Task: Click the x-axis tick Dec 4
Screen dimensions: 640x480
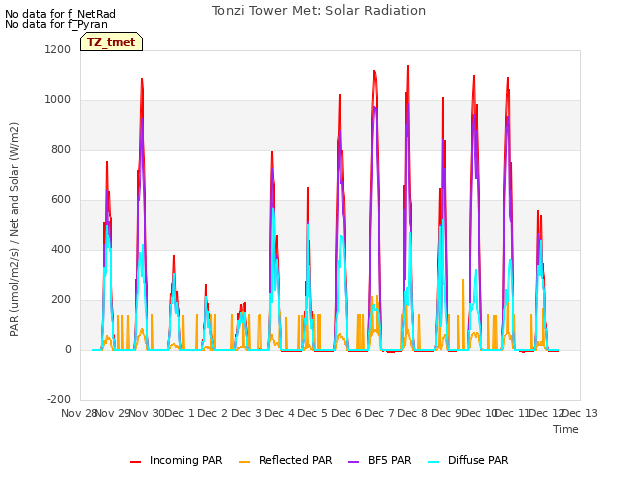Action: point(279,413)
